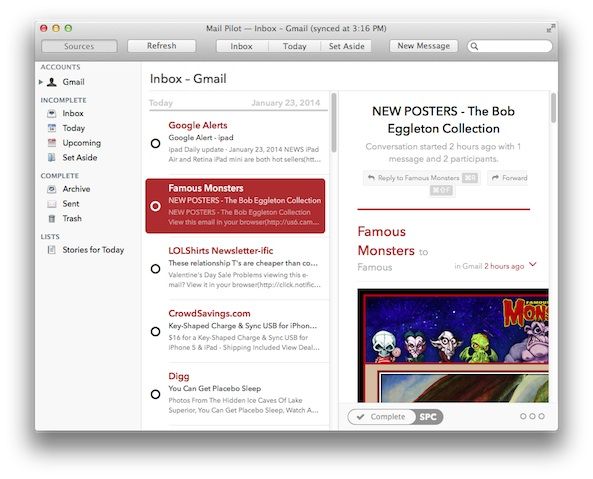Select Gmail under Accounts
The height and width of the screenshot is (479, 593).
tap(73, 82)
